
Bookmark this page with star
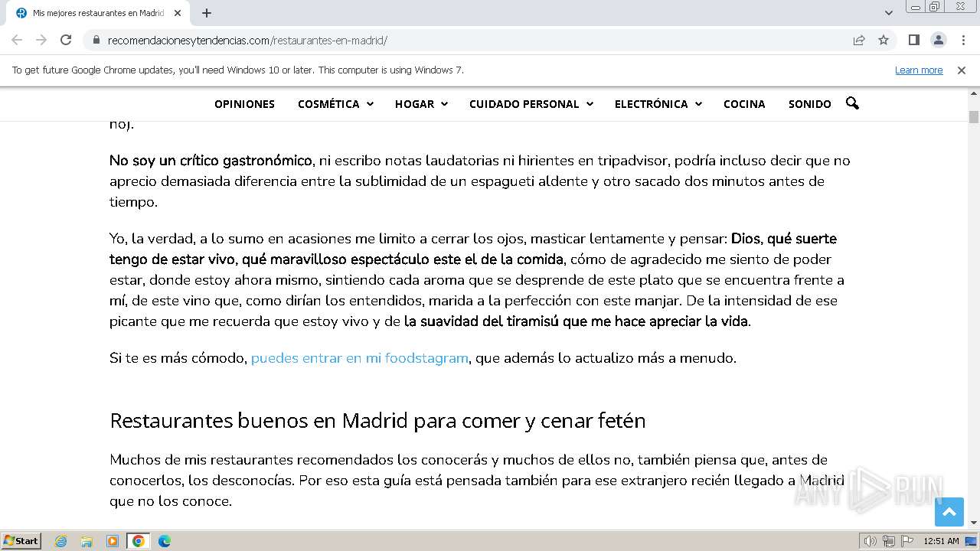(884, 40)
